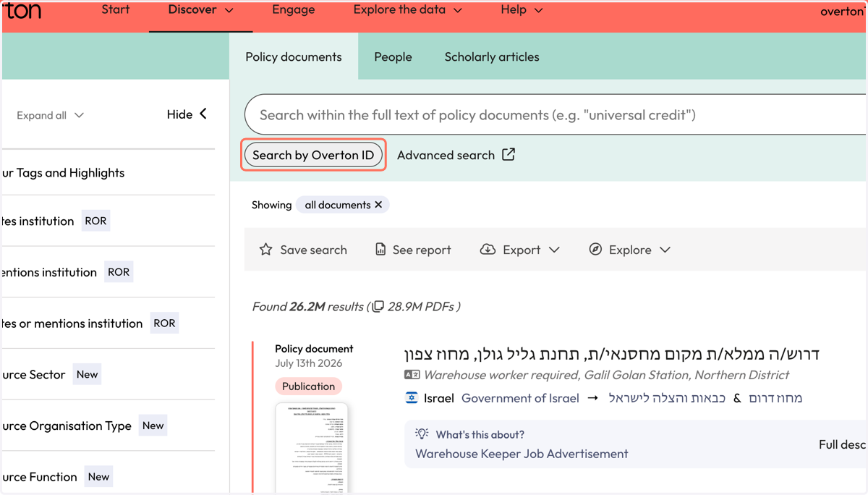Click the external link icon beside Advanced search
This screenshot has height=495, width=868.
[x=509, y=154]
